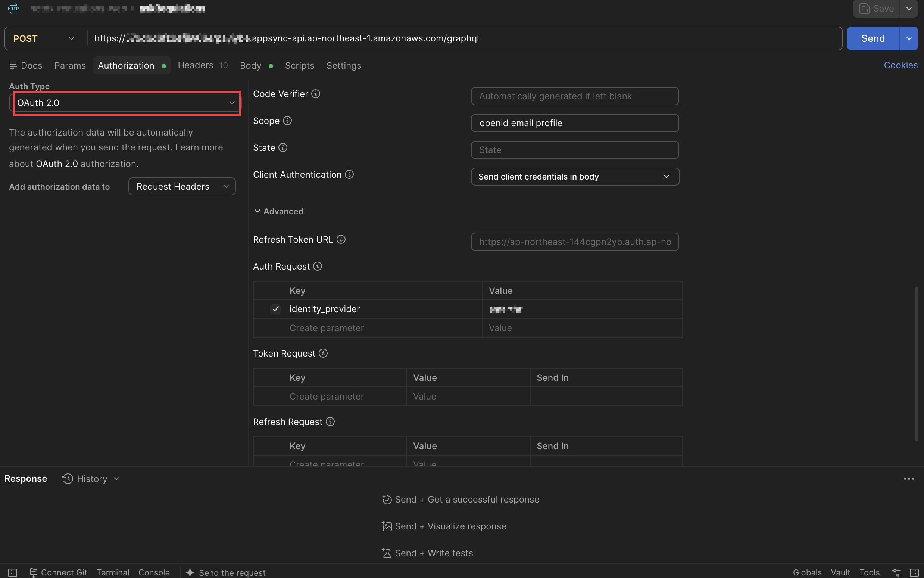Viewport: 924px width, 578px height.
Task: Toggle the sidebar icon in the status bar
Action: click(x=13, y=572)
